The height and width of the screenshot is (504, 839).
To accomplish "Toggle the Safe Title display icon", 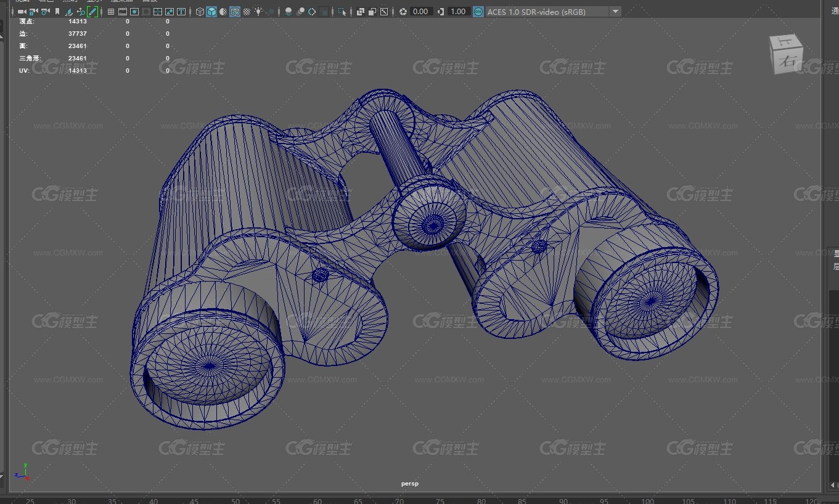I will [x=181, y=12].
